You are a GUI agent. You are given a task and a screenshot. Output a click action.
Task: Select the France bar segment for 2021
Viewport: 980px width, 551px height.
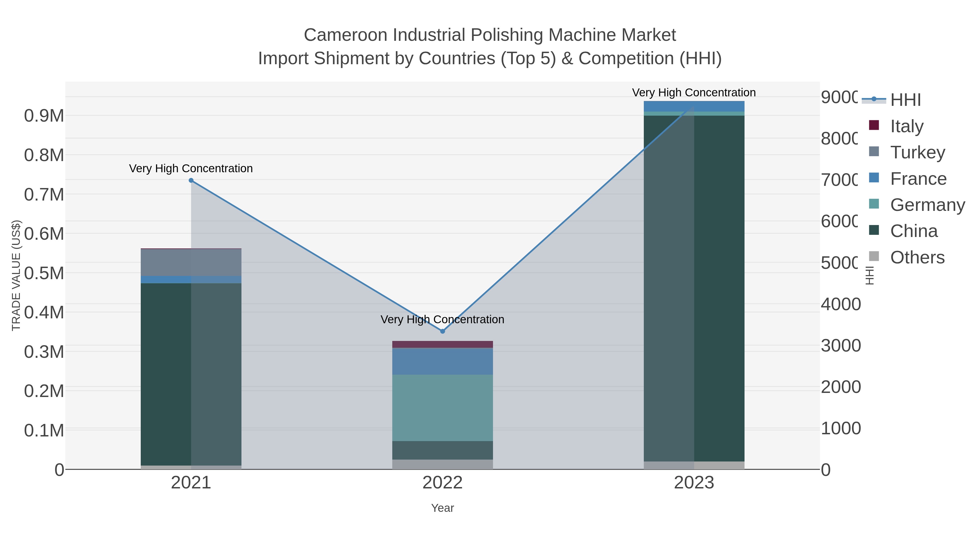pos(191,279)
